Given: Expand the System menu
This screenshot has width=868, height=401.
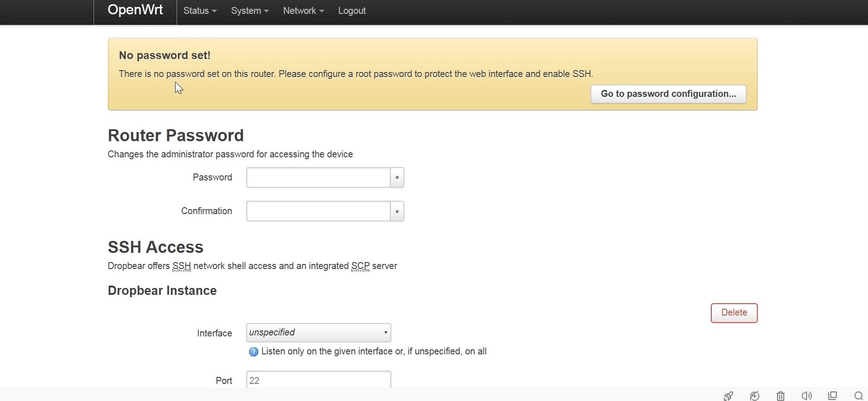Looking at the screenshot, I should click(x=249, y=11).
